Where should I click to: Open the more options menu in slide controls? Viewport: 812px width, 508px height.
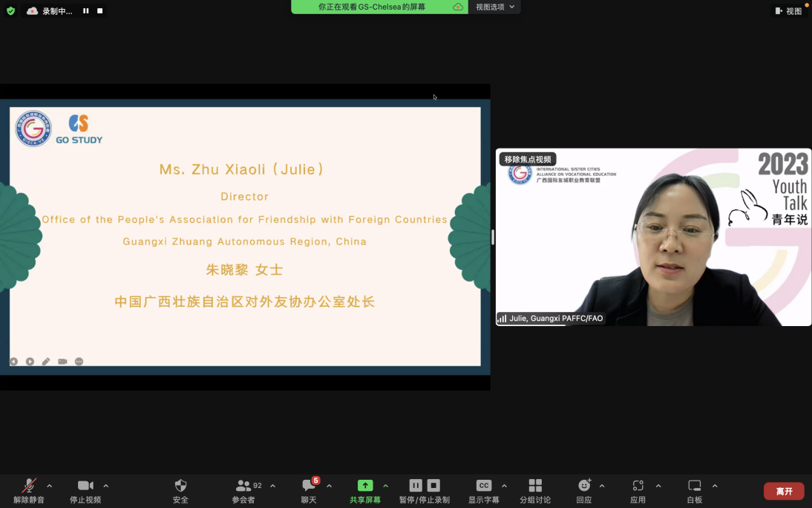[79, 362]
